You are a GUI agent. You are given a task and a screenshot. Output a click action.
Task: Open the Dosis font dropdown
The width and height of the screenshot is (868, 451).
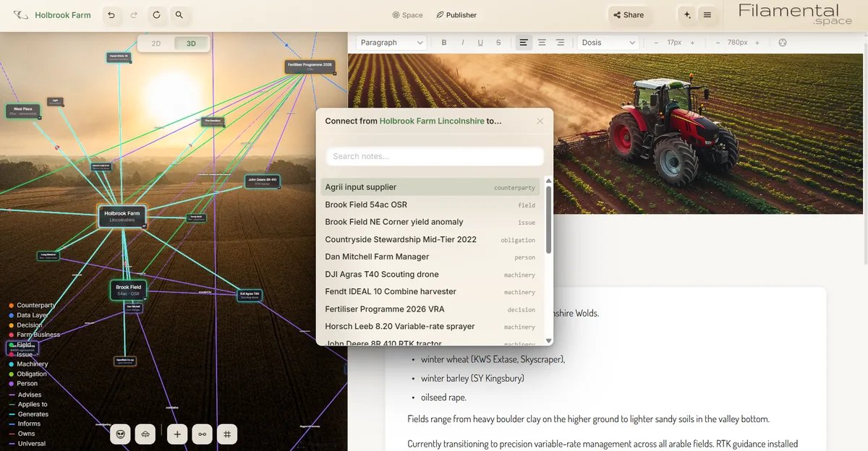[x=608, y=43]
